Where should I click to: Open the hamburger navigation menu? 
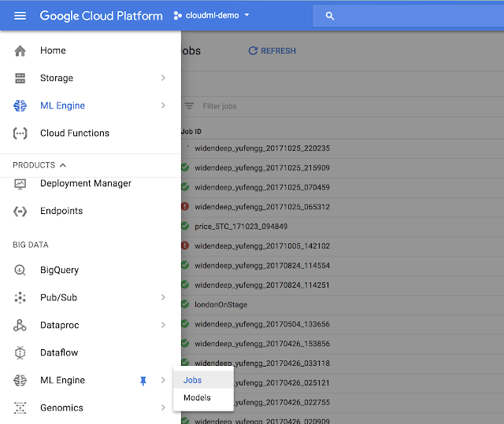coord(20,16)
